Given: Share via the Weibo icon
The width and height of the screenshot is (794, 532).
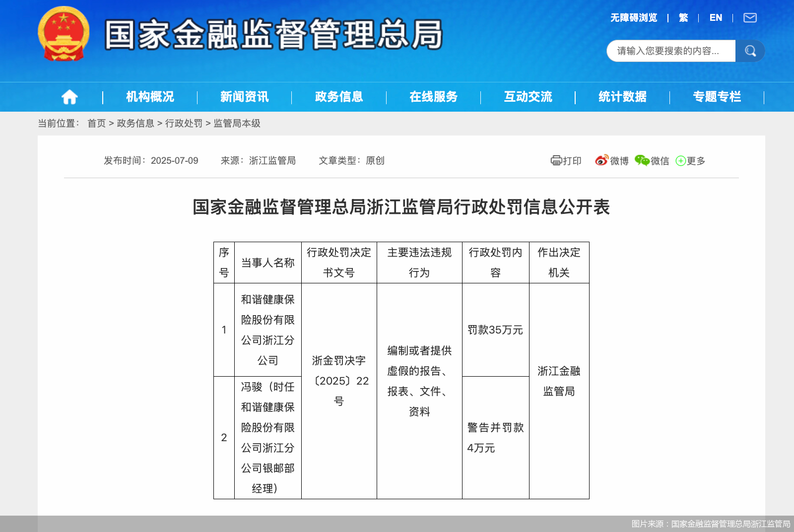Looking at the screenshot, I should (601, 160).
